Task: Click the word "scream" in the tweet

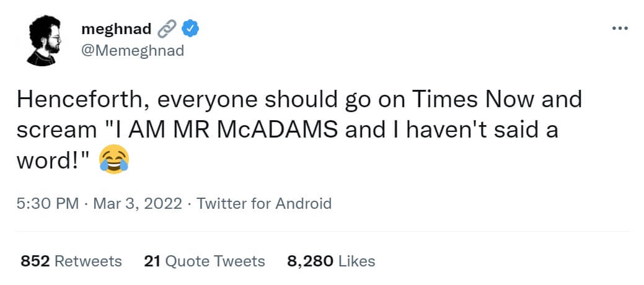Action: coord(55,130)
